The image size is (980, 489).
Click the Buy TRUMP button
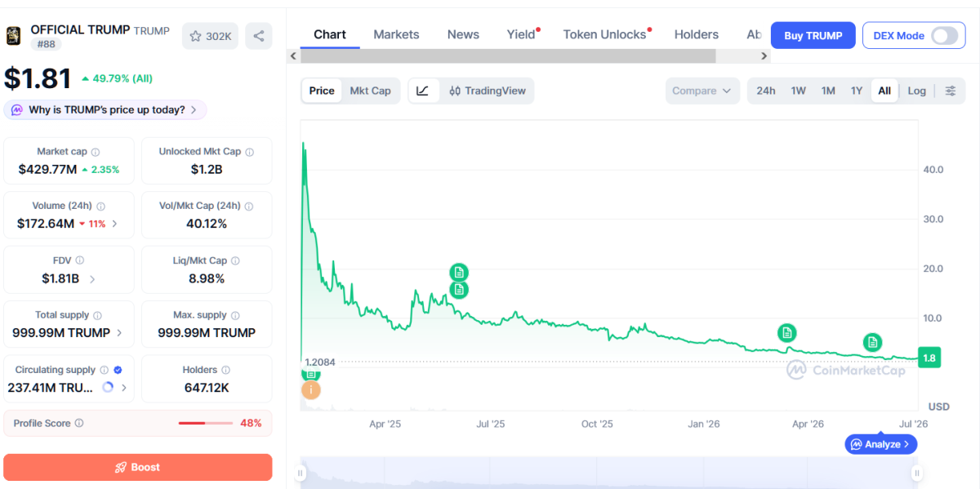813,36
